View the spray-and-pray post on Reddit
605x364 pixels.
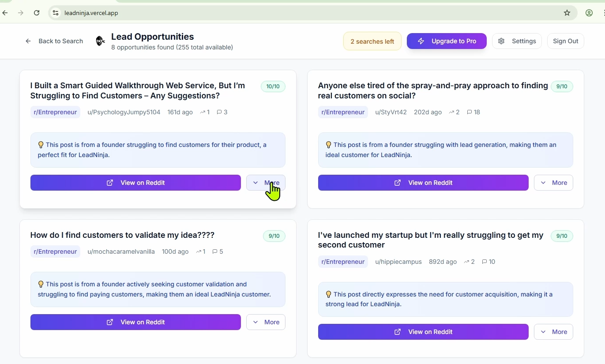(423, 183)
